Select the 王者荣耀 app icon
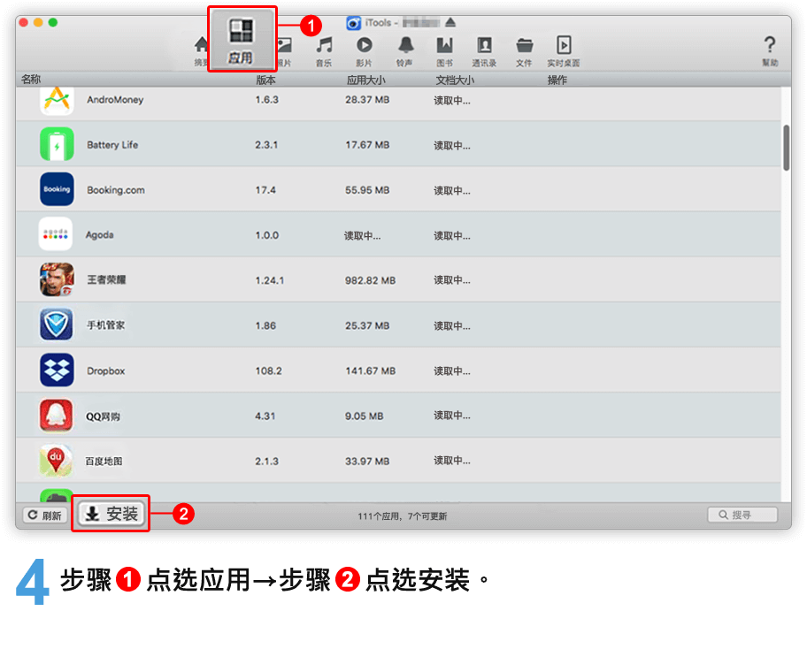807x672 pixels. point(57,280)
